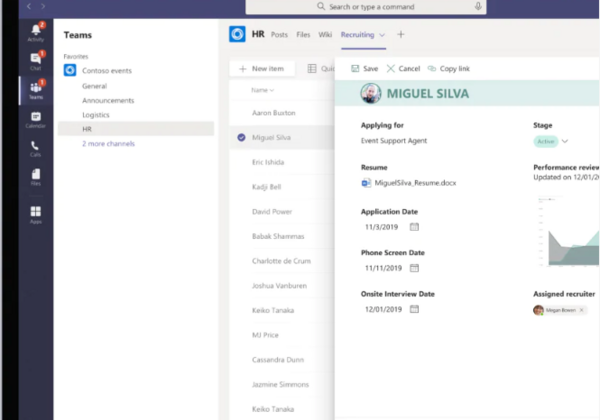Select MJ Price in the list

265,335
